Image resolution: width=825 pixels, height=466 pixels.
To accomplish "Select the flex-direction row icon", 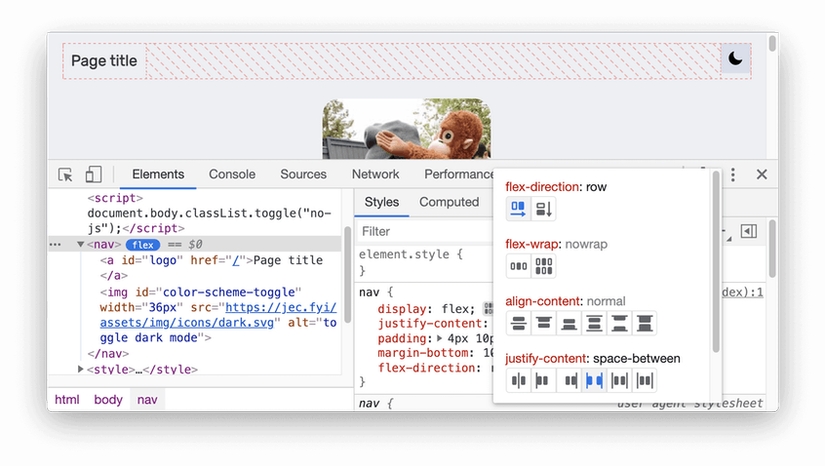I will [x=518, y=209].
